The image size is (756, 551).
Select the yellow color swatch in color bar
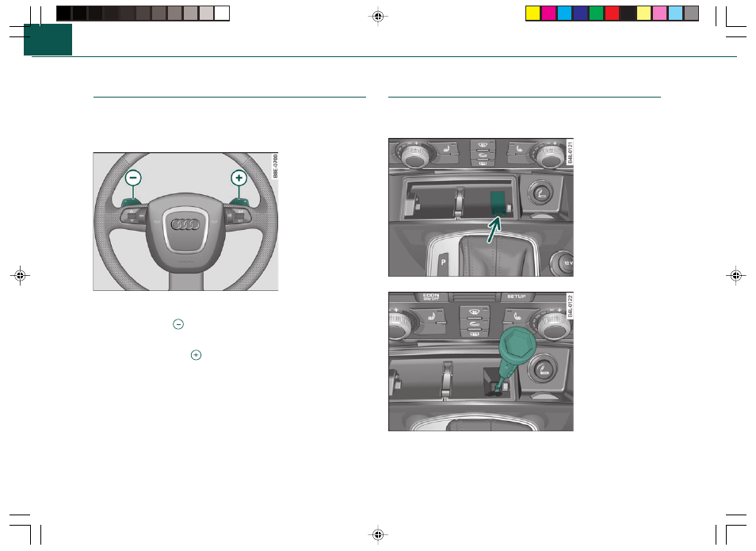coord(533,13)
